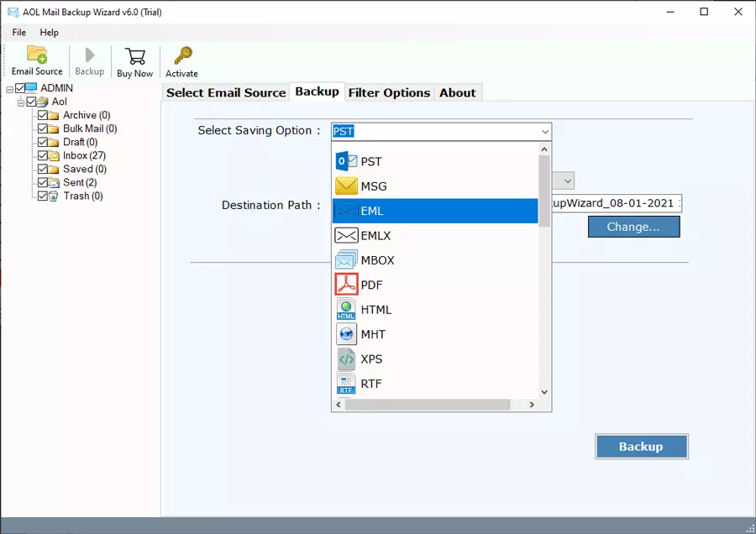This screenshot has width=756, height=534.
Task: Open Buy Now shopping cart icon
Action: point(135,56)
